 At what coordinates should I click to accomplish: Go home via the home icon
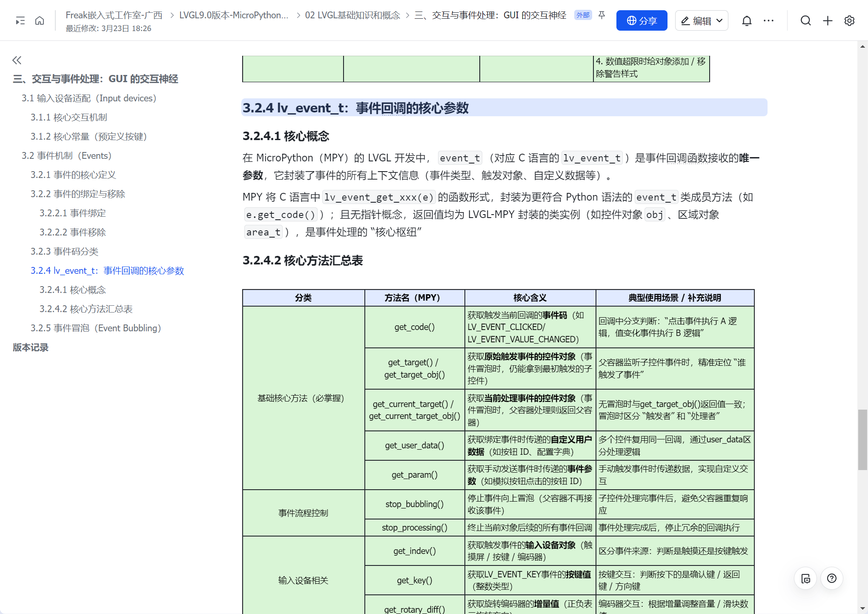tap(40, 20)
